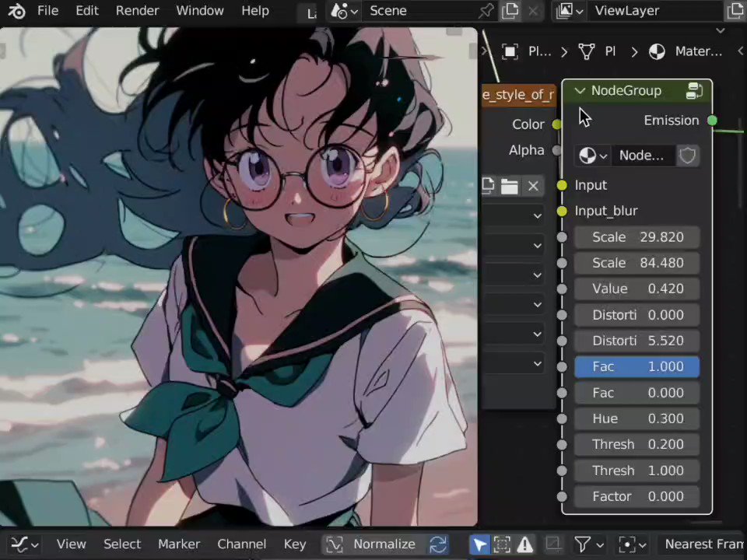The height and width of the screenshot is (560, 747).
Task: Click the Thresh 1.000 field
Action: click(x=637, y=471)
